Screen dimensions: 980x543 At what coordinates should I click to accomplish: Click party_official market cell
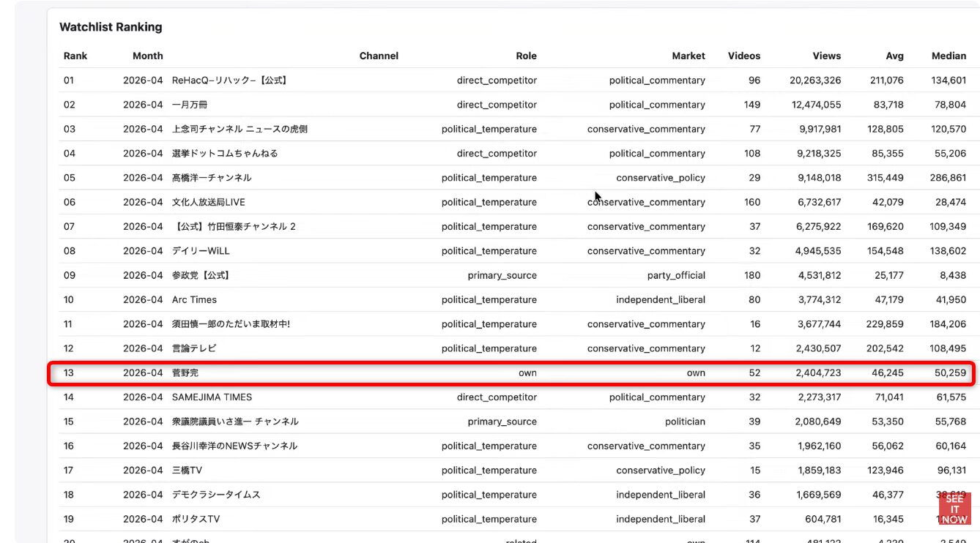(x=676, y=275)
